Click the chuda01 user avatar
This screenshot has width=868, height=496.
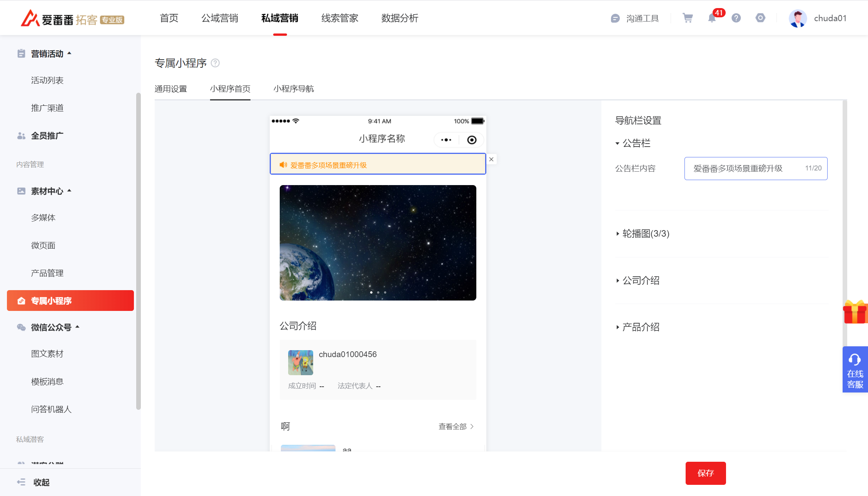pos(798,18)
